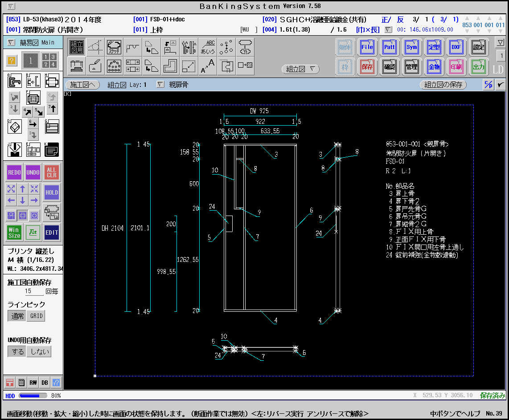The width and height of the screenshot is (509, 420).
Task: Select the 組立図用 assembly drawing tool
Action: (x=77, y=47)
